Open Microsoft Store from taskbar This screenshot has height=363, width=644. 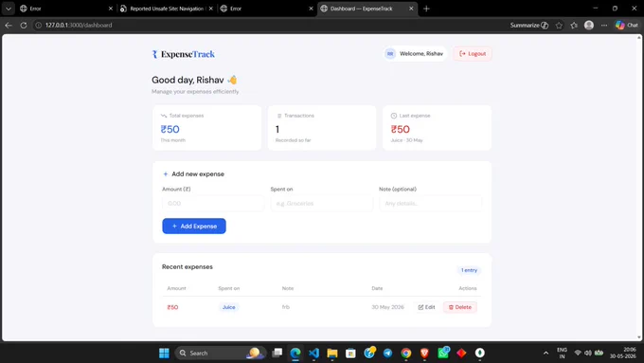click(350, 354)
